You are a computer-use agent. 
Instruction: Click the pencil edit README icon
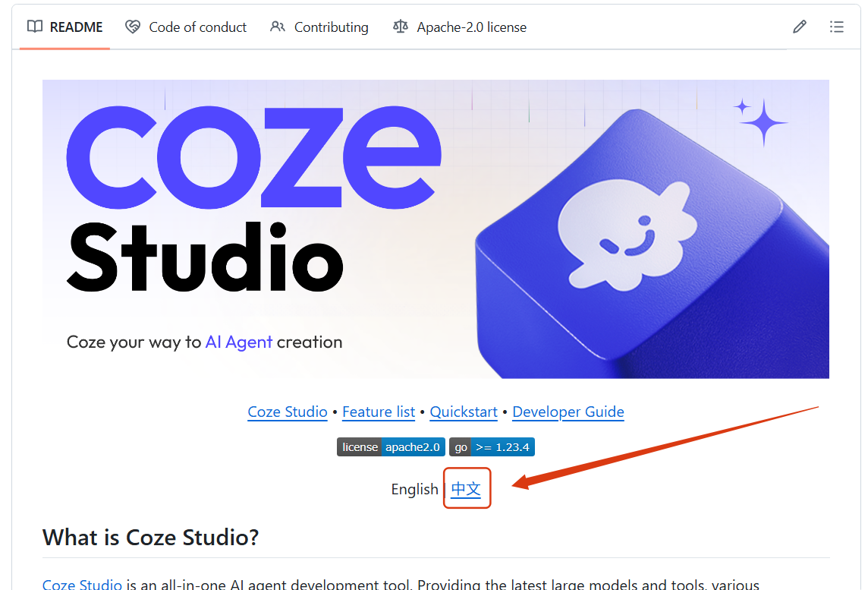pos(800,27)
